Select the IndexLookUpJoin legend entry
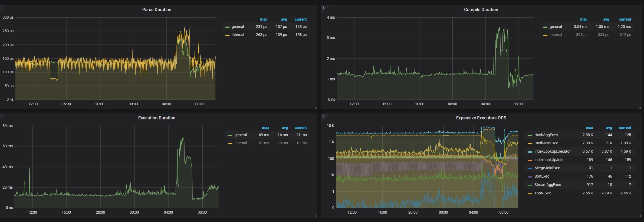Screen dimensions: 644x222 pos(548,160)
